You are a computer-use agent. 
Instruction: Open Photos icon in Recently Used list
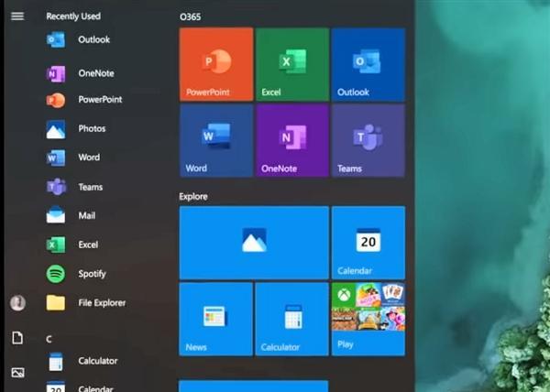pyautogui.click(x=56, y=129)
